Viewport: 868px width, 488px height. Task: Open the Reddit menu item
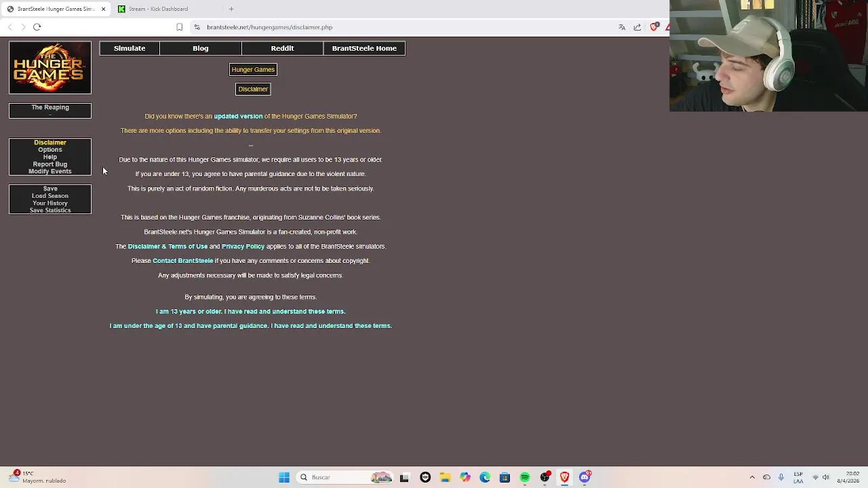point(282,48)
